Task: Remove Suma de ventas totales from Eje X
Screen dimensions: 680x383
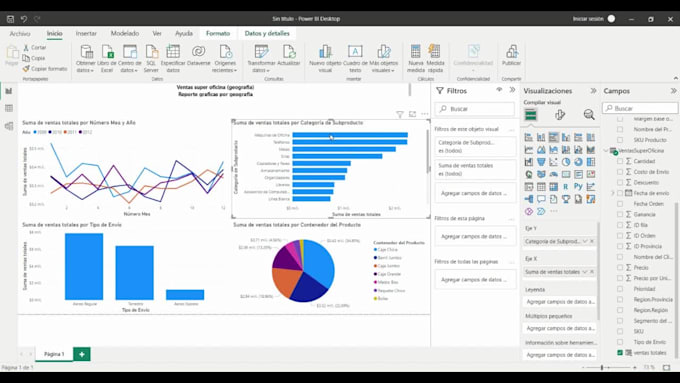Action: pyautogui.click(x=592, y=272)
